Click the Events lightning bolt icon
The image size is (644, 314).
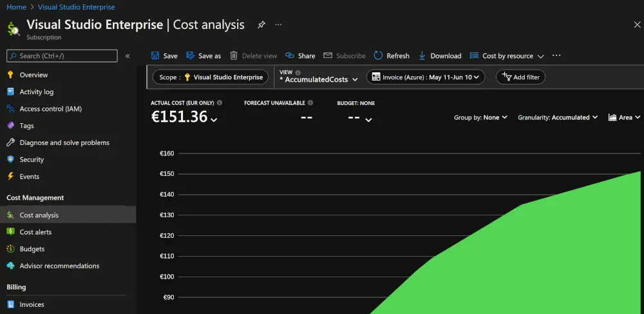pos(11,176)
